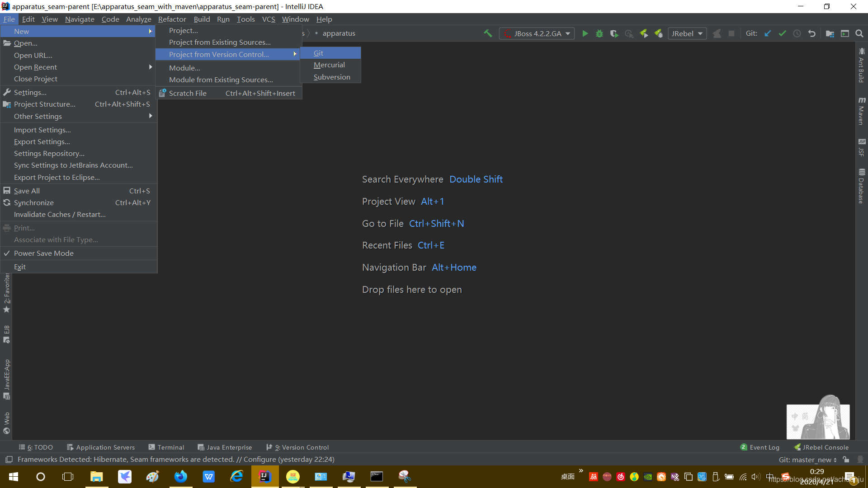Open the JBoss 4.2.2.GA run configuration dropdown

coord(537,33)
